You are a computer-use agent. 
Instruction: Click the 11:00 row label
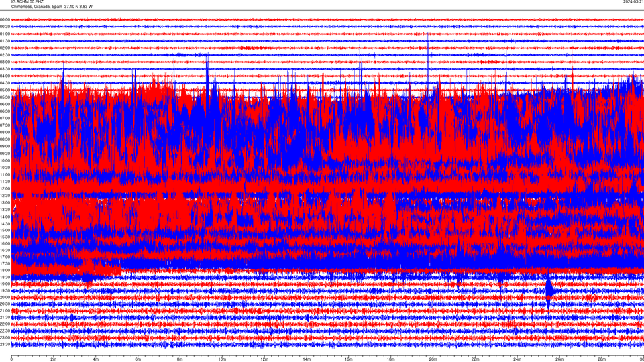pos(5,175)
